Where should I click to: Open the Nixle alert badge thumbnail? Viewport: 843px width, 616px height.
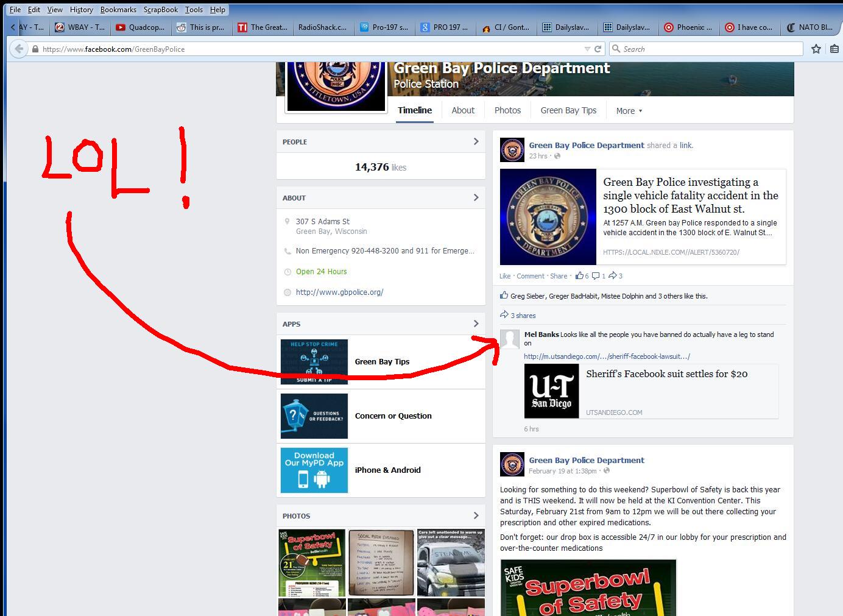coord(548,217)
